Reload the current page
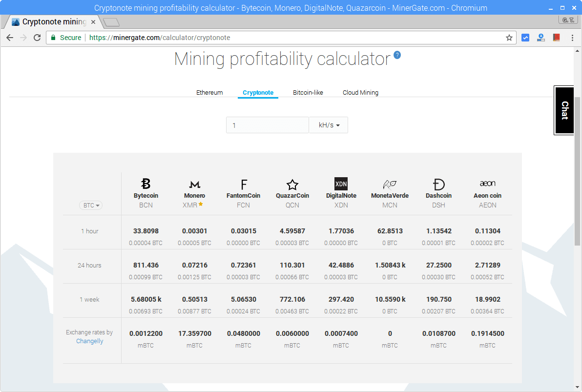Screen dimensions: 582x392 tap(37, 38)
